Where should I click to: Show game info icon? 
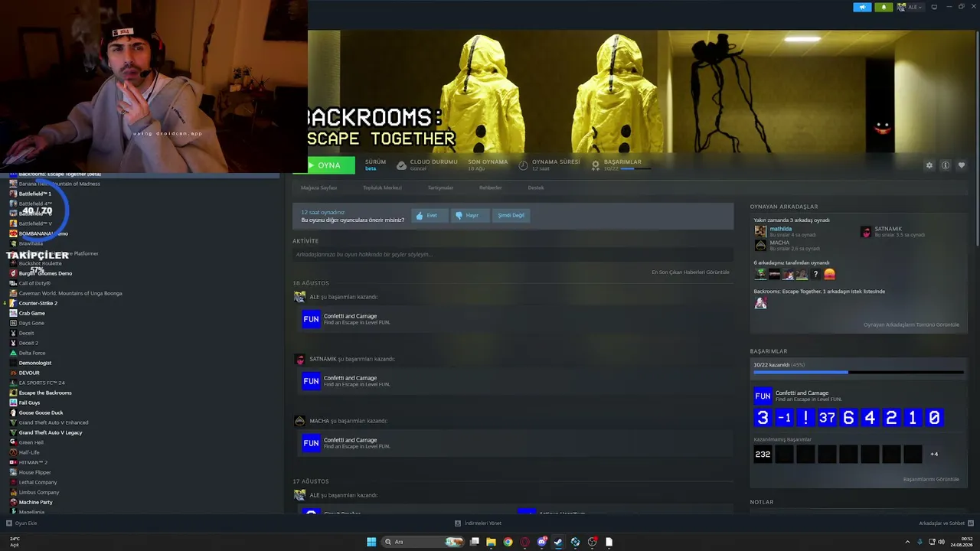[x=946, y=165]
